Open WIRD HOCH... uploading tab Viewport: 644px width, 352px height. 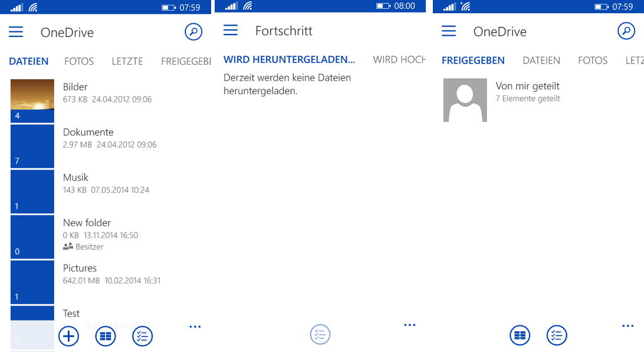(399, 60)
